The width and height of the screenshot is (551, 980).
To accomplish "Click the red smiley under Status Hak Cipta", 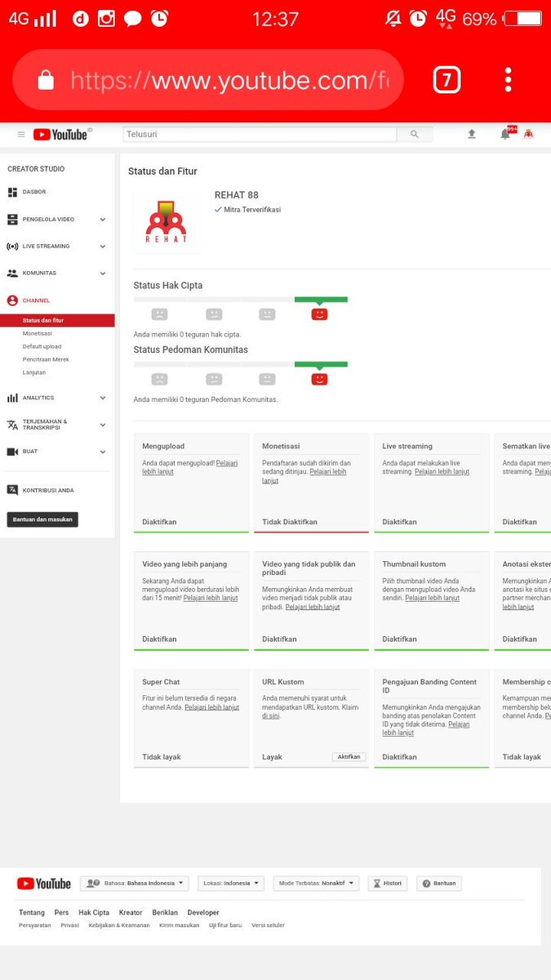I will pyautogui.click(x=319, y=314).
